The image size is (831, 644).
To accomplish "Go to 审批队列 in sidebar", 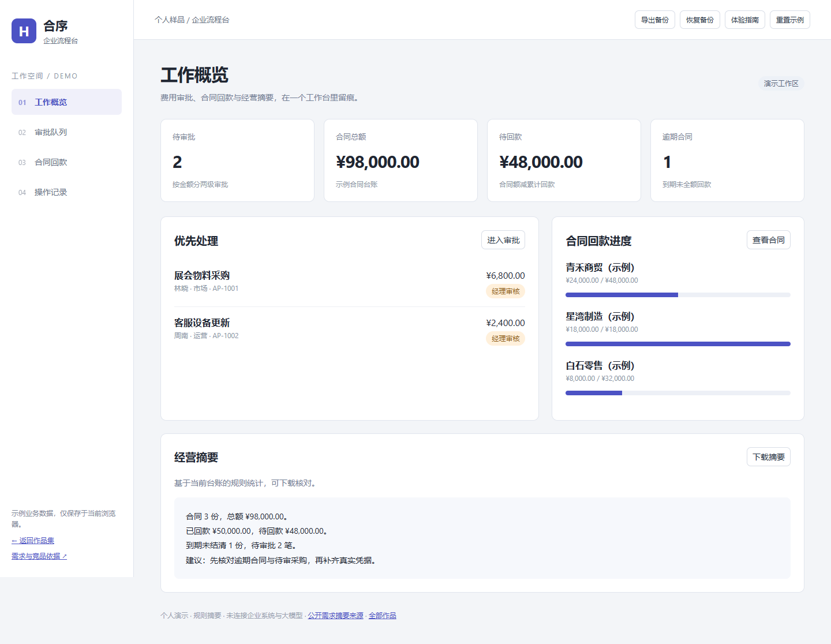I will [66, 132].
